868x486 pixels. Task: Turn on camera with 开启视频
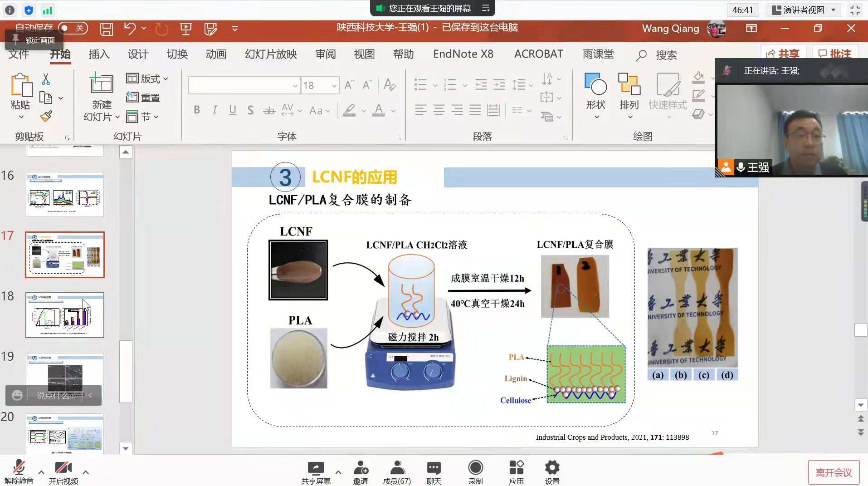click(x=63, y=471)
